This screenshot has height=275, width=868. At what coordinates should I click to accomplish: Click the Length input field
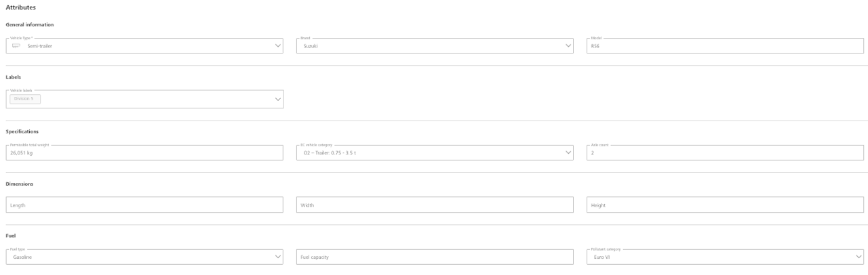[144, 205]
